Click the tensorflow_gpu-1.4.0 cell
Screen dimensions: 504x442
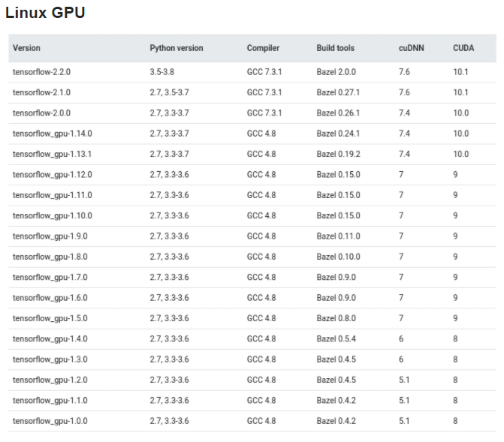pyautogui.click(x=50, y=339)
